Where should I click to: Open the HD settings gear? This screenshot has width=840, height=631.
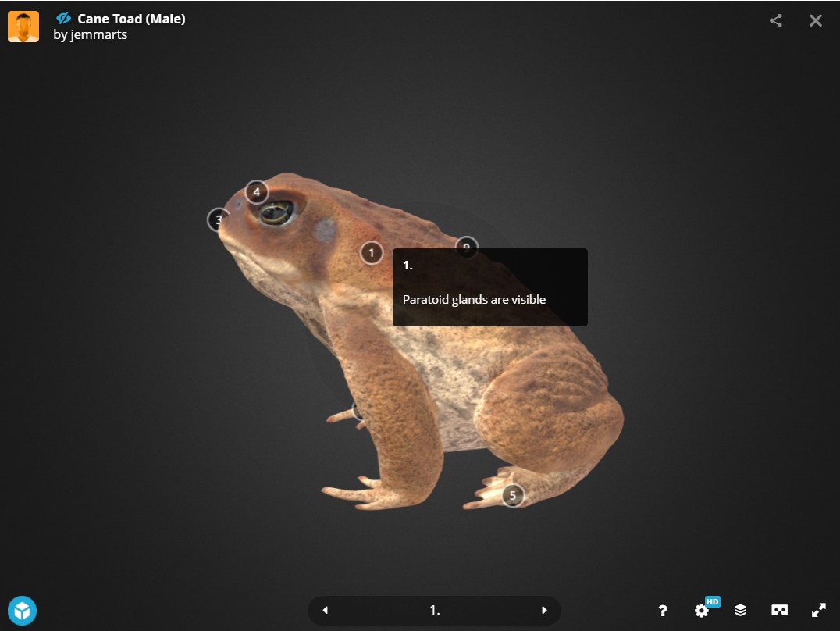click(x=702, y=611)
